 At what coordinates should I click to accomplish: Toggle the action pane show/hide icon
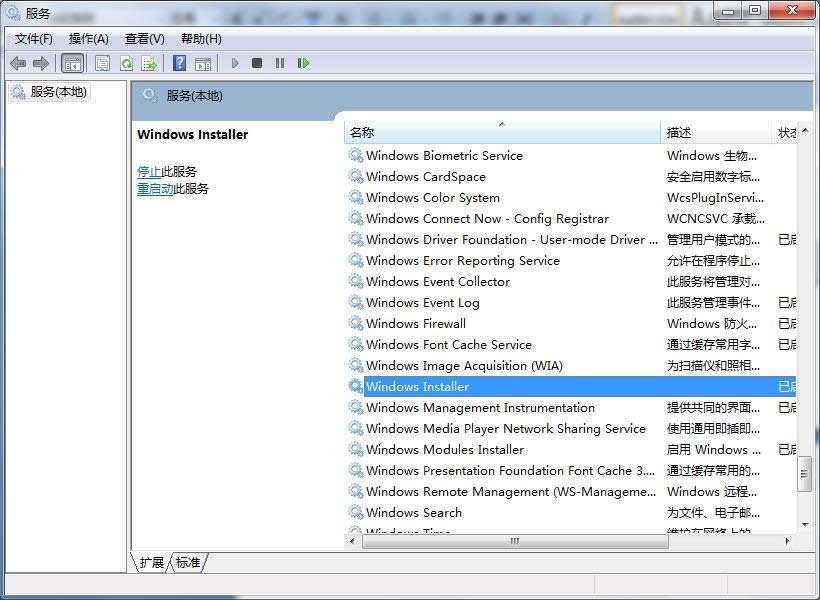point(202,63)
